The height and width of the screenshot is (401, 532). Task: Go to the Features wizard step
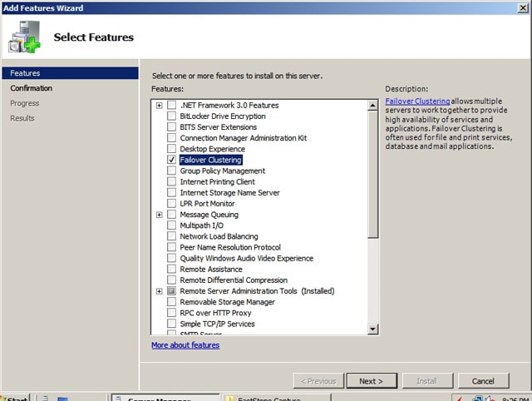[x=70, y=73]
